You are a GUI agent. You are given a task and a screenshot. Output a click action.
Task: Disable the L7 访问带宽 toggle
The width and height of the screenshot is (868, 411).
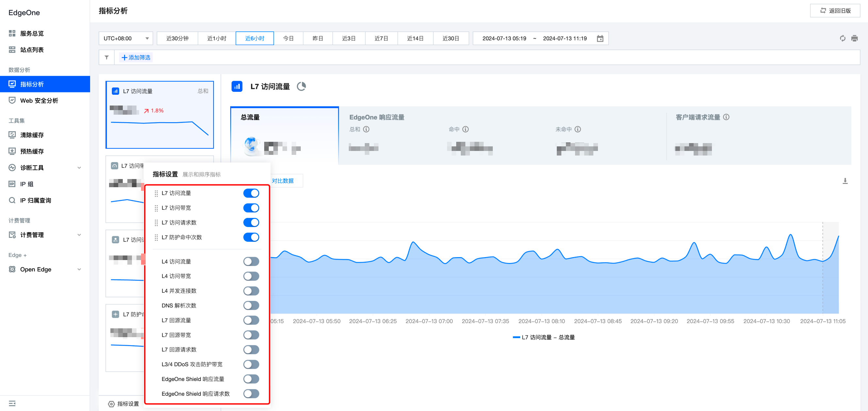click(x=251, y=208)
